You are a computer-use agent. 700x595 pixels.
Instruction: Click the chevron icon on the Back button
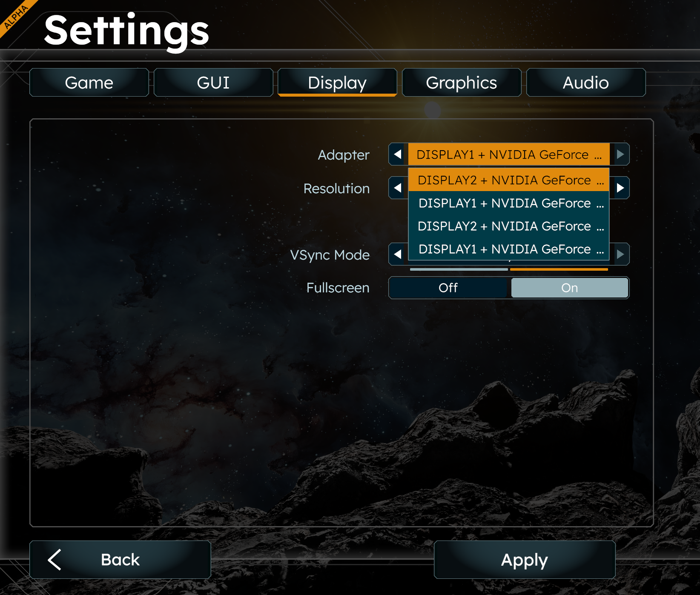tap(55, 559)
